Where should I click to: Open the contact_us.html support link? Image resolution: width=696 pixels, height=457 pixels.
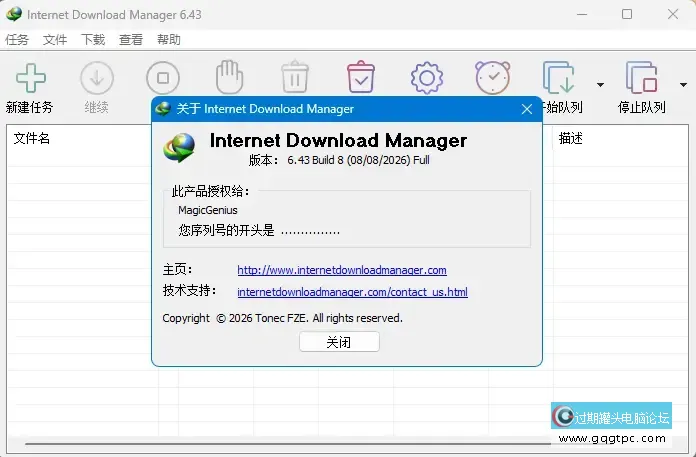(x=352, y=292)
